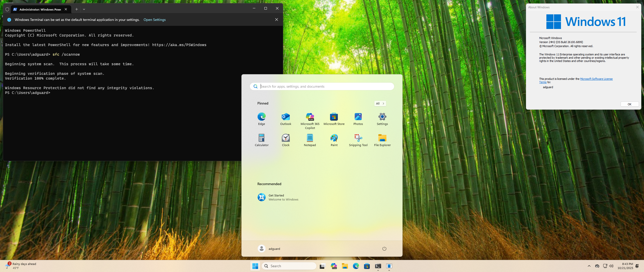The height and width of the screenshot is (272, 644).
Task: Open the terminal new-tab dropdown arrow
Action: coord(84,9)
